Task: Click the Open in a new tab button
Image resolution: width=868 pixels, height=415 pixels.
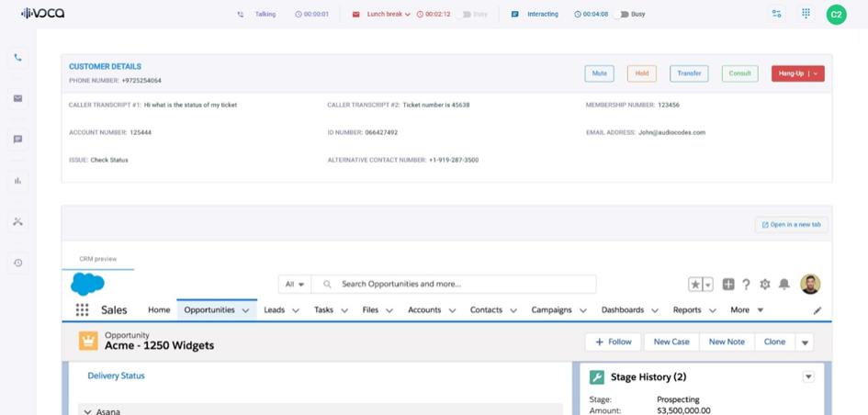Action: click(791, 224)
